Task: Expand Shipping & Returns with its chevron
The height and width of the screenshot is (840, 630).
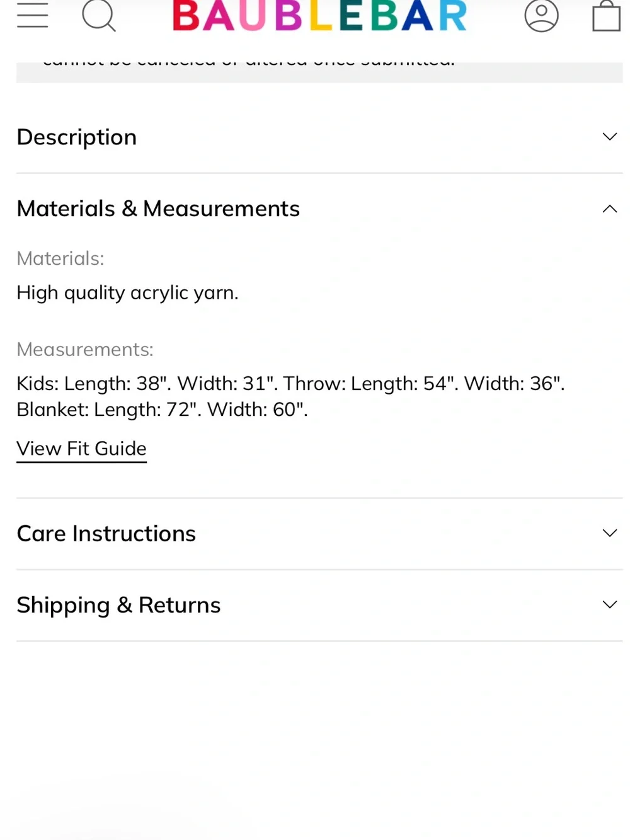Action: (609, 605)
